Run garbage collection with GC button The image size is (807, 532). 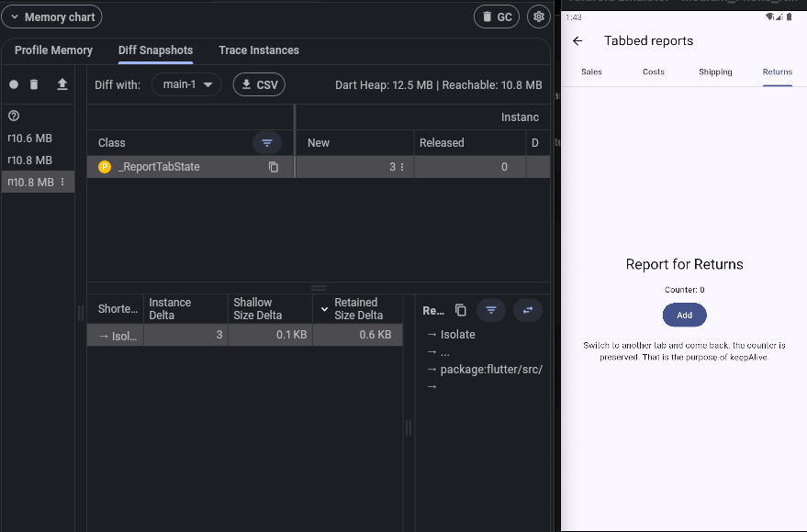(x=497, y=17)
